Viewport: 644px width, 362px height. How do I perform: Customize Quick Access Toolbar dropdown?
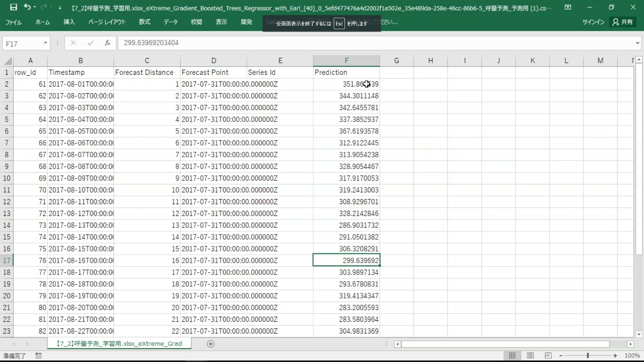[x=60, y=8]
